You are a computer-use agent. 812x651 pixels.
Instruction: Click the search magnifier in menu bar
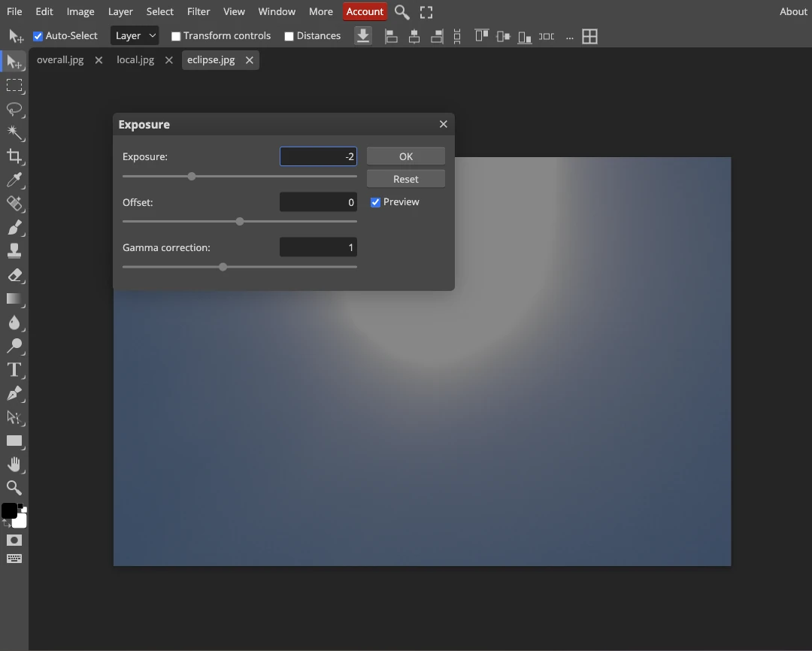[401, 12]
